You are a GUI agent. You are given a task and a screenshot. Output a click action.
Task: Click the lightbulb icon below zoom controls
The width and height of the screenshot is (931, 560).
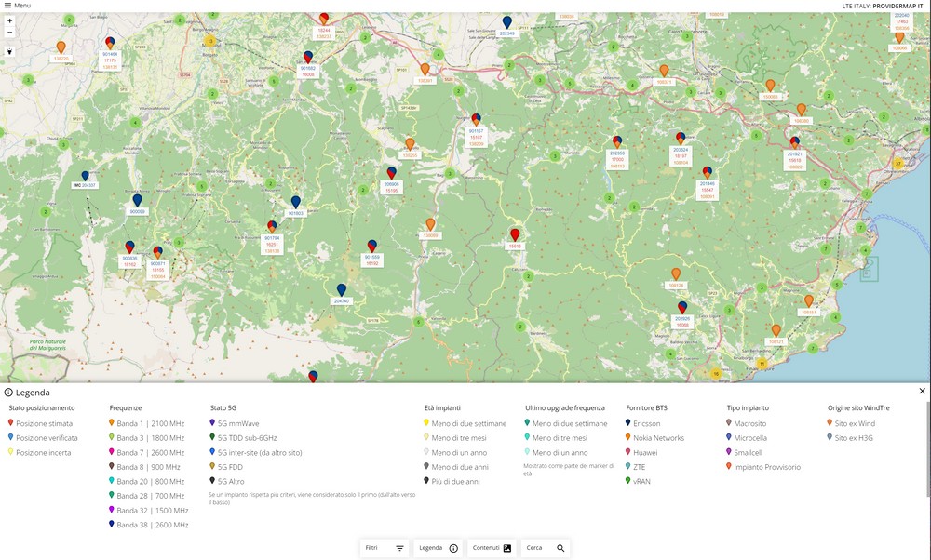(x=9, y=51)
